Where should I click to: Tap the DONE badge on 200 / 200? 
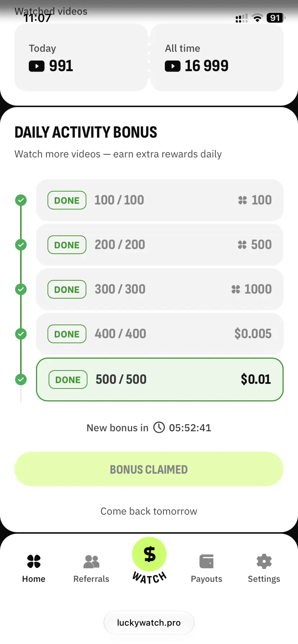(67, 245)
